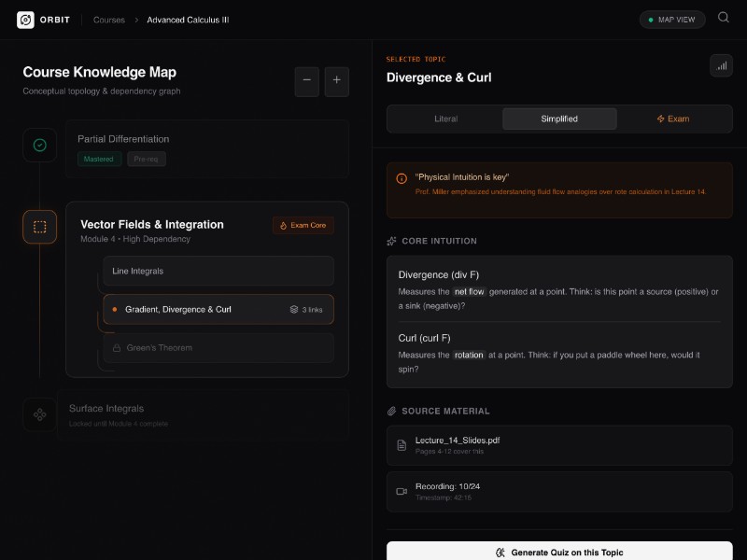This screenshot has width=747, height=560.
Task: Collapse the Vector Fields & Integration card
Action: (x=150, y=224)
